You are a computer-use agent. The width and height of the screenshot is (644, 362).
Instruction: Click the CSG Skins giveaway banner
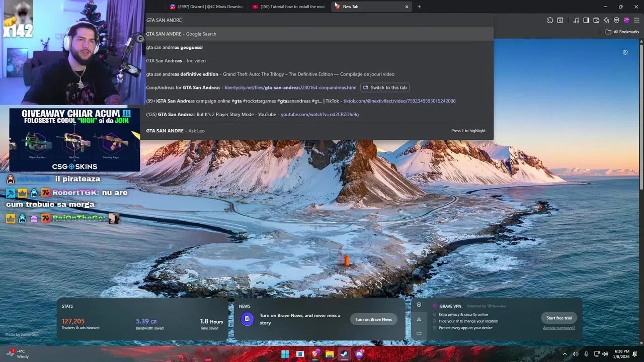click(74, 139)
